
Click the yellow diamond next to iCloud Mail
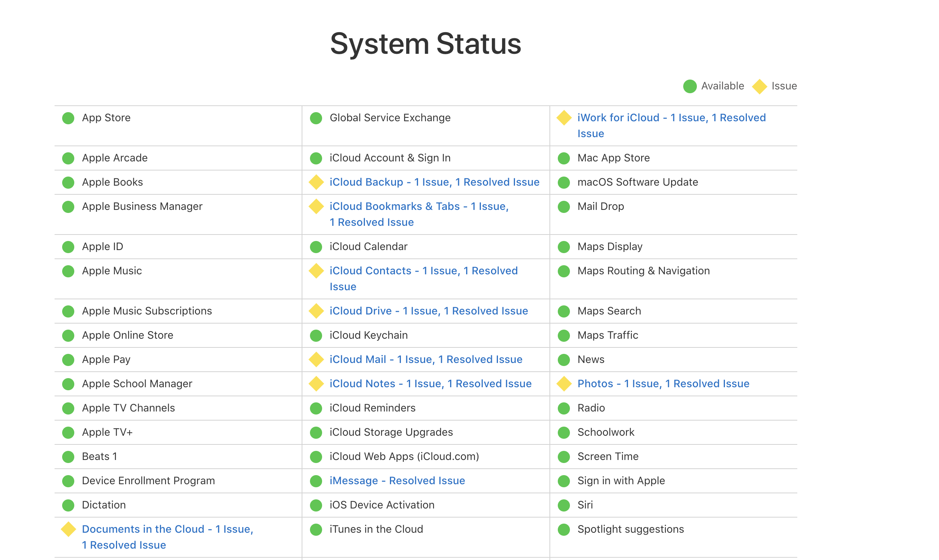click(316, 360)
